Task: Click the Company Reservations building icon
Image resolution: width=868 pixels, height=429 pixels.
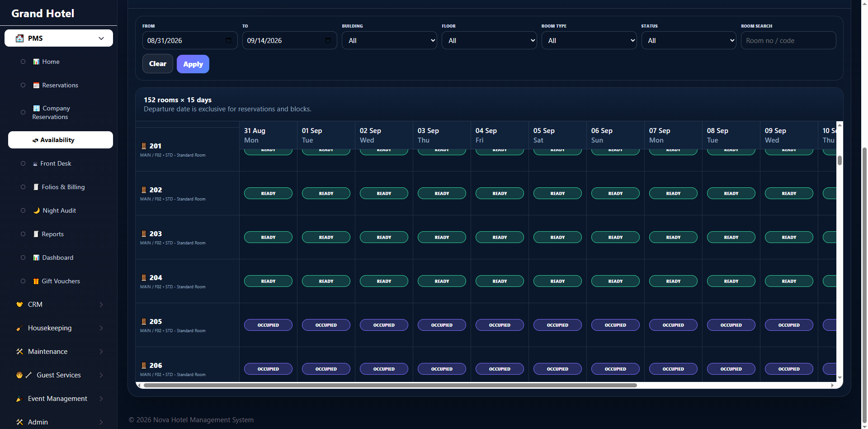Action: click(x=37, y=109)
